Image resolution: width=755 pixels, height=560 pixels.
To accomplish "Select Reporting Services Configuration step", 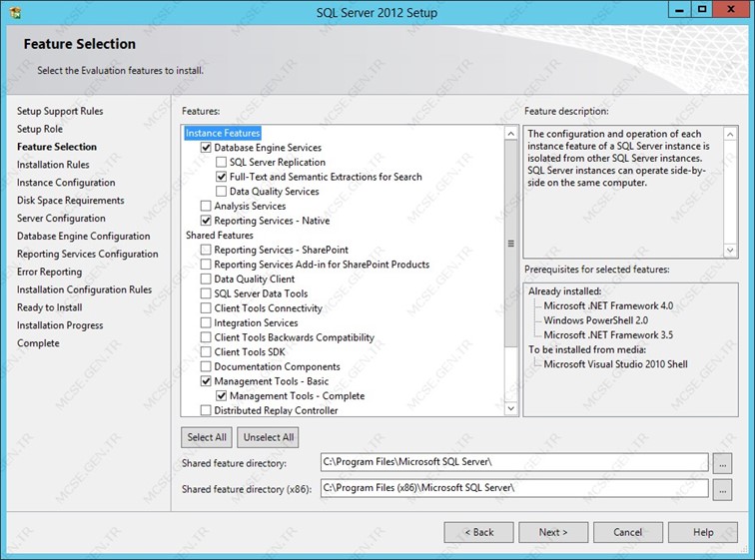I will pos(88,254).
